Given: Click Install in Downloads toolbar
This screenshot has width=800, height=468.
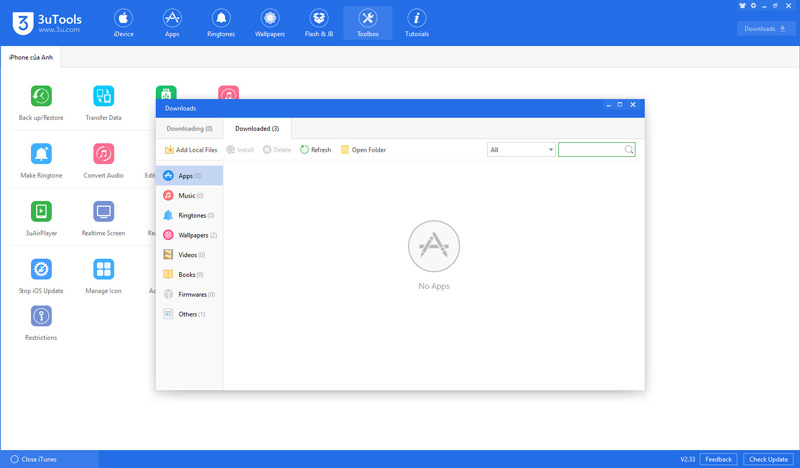Looking at the screenshot, I should point(240,150).
